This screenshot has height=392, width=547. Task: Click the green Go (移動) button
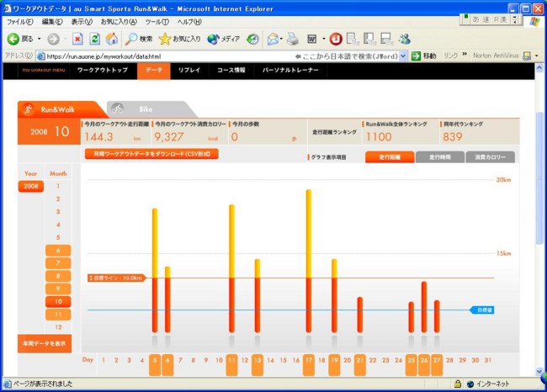pyautogui.click(x=423, y=56)
